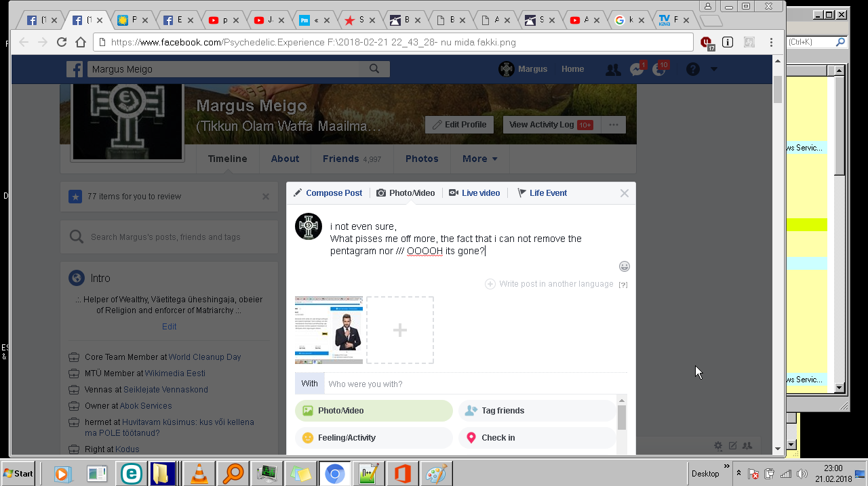Open the Friends tab
This screenshot has height=486, width=868.
(x=352, y=159)
